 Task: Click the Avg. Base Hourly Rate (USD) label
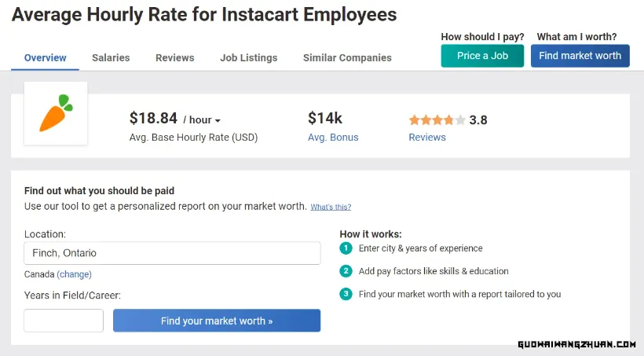[193, 138]
